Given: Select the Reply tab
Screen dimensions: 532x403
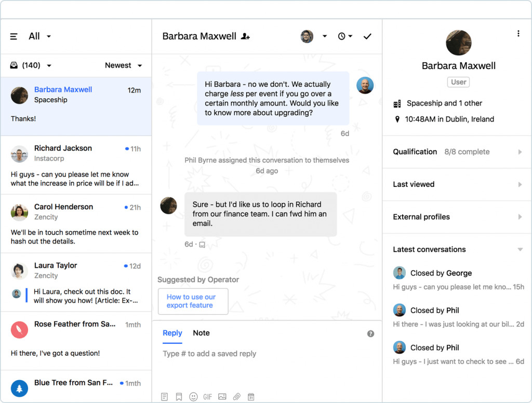Looking at the screenshot, I should tap(172, 333).
